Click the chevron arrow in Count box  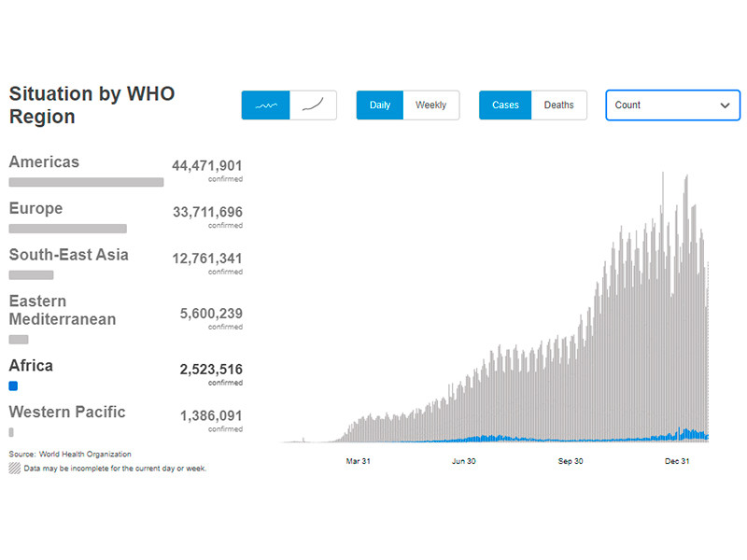(725, 105)
